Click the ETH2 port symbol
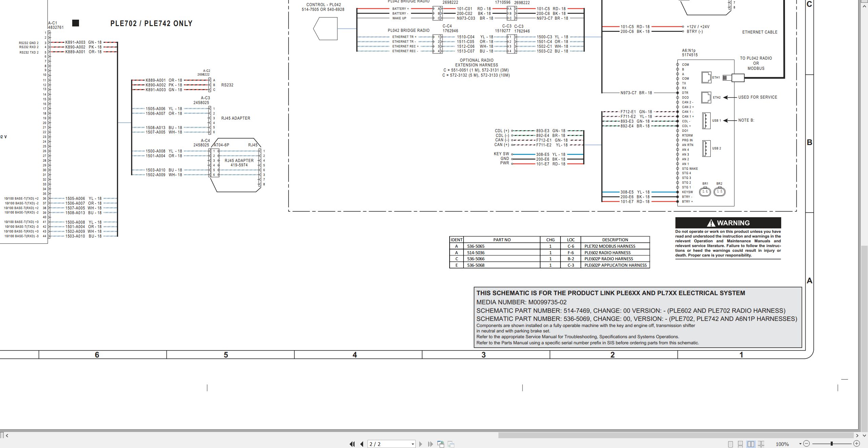 coord(706,97)
